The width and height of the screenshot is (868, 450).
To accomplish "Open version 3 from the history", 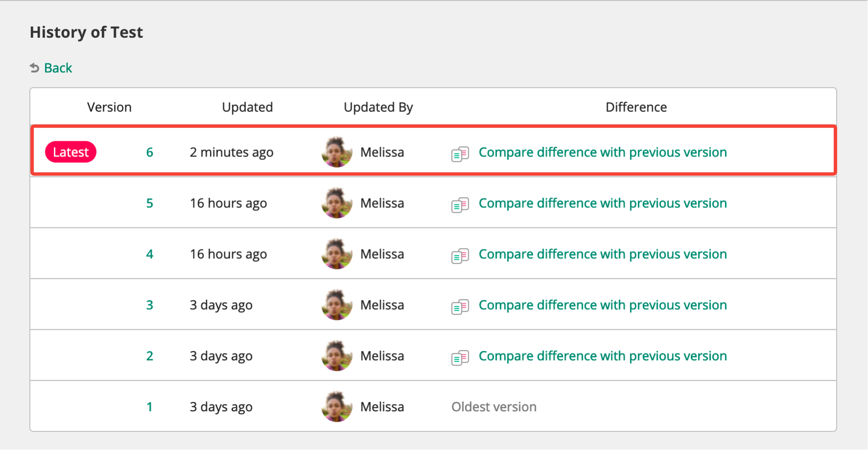I will coord(149,305).
